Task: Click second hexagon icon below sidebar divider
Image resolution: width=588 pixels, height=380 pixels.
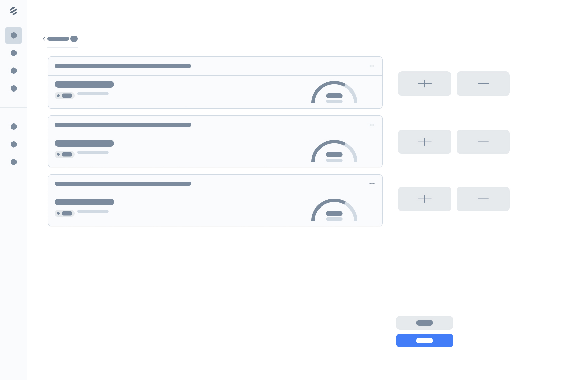Action: (x=14, y=144)
